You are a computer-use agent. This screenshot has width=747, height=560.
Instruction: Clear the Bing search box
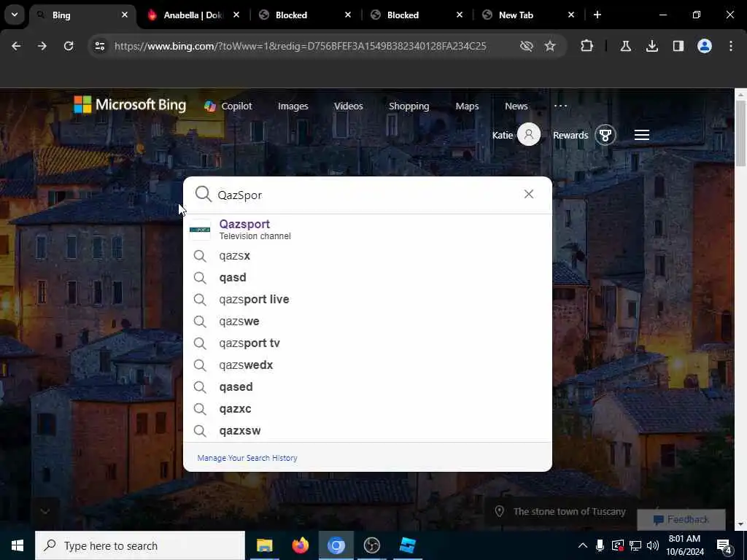click(529, 194)
